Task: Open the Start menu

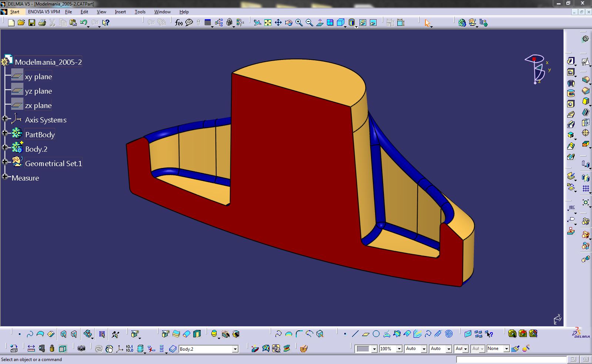Action: [x=14, y=12]
